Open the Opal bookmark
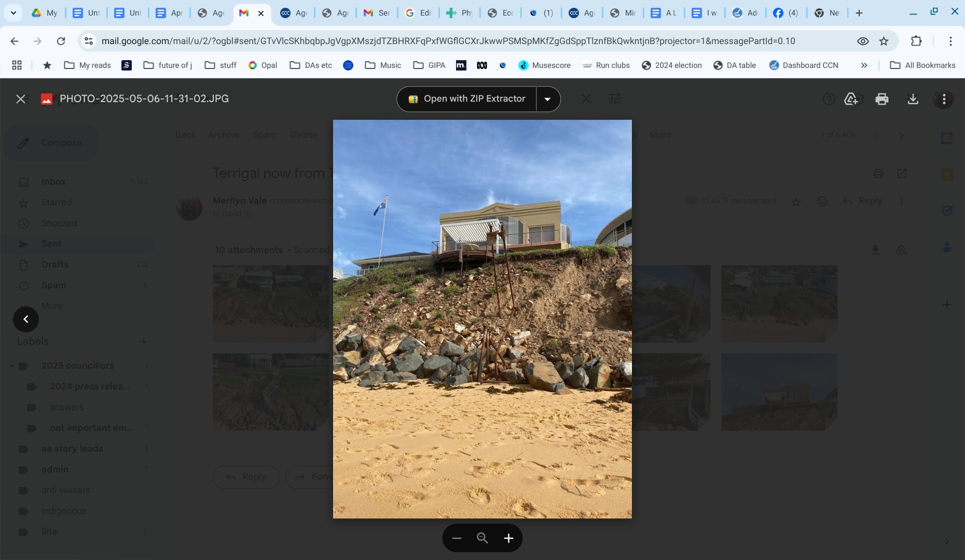 pyautogui.click(x=263, y=65)
